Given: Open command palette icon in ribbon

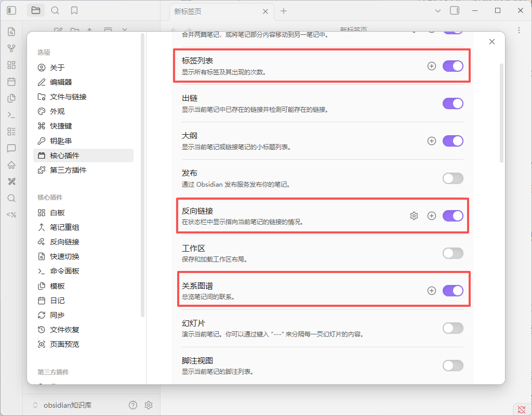Looking at the screenshot, I should point(11,115).
